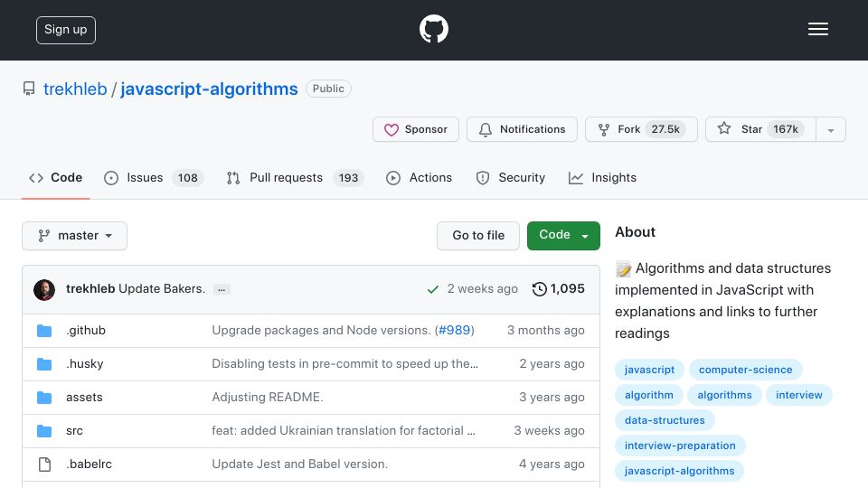Open the Pull requests tab

pos(295,178)
